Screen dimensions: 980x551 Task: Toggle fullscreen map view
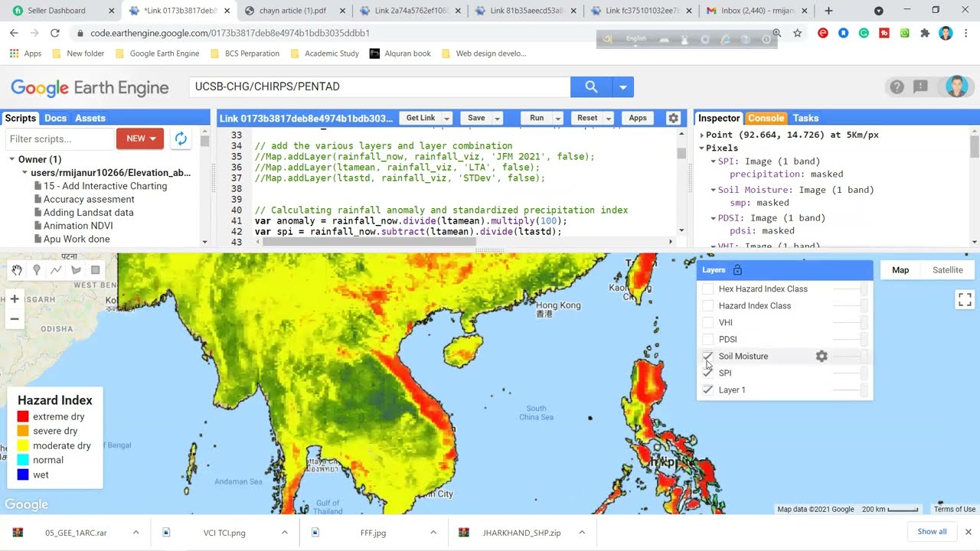(965, 299)
